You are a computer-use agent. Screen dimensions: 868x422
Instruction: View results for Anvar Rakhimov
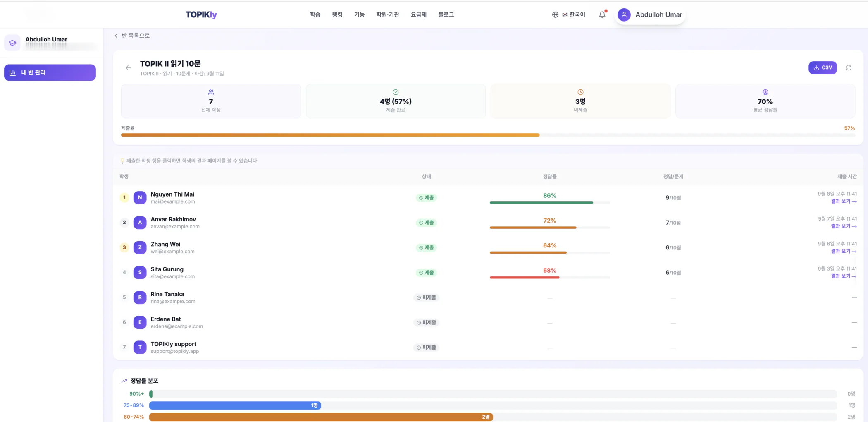(x=844, y=226)
